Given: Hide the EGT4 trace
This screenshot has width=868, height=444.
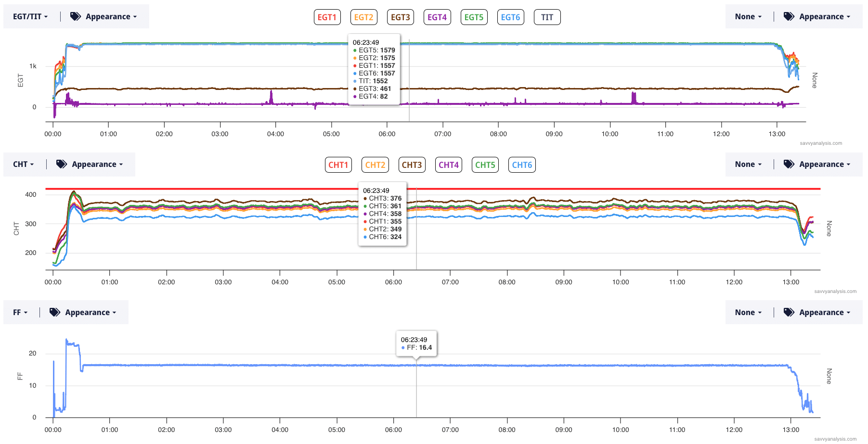Looking at the screenshot, I should click(x=437, y=17).
